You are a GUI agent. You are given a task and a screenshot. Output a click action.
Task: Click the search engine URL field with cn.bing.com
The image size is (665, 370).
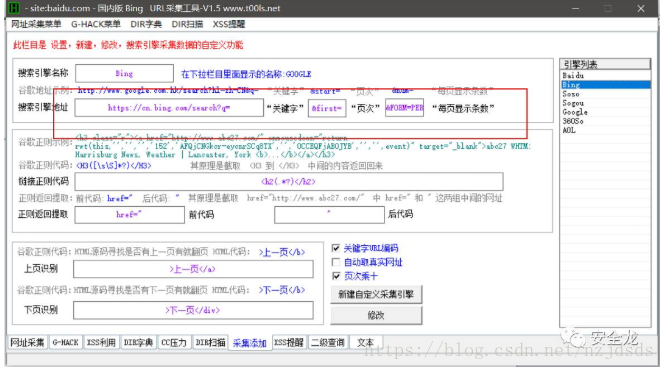[x=169, y=108]
